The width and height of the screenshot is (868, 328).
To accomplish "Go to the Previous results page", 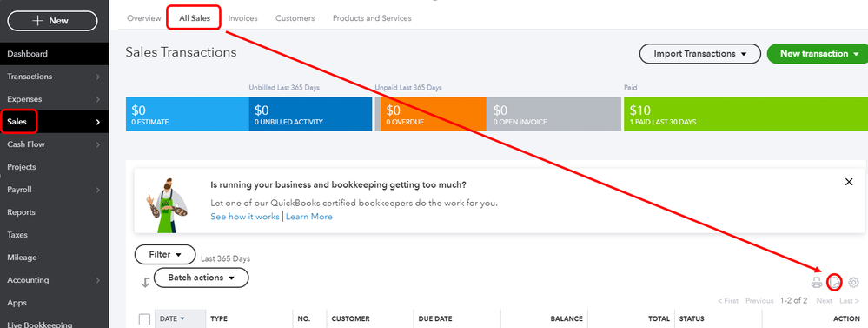I will pos(759,301).
